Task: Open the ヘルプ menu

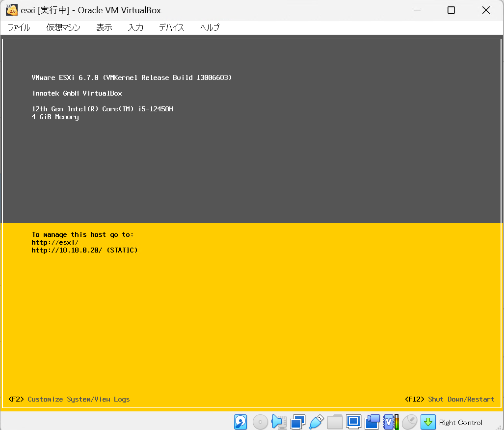Action: tap(210, 27)
